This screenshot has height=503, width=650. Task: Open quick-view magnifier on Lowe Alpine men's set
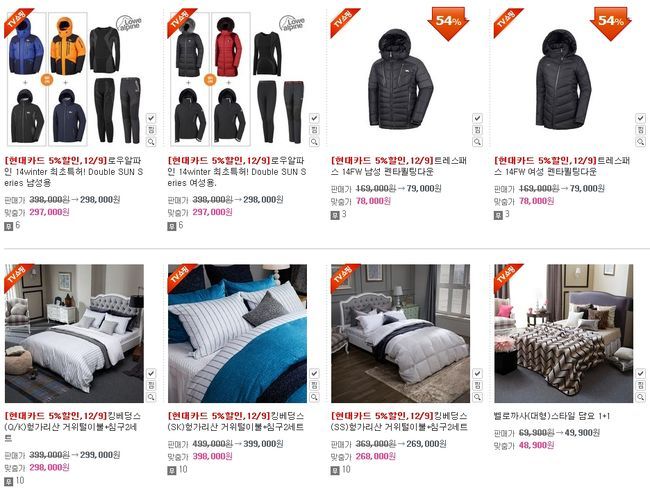[x=151, y=142]
